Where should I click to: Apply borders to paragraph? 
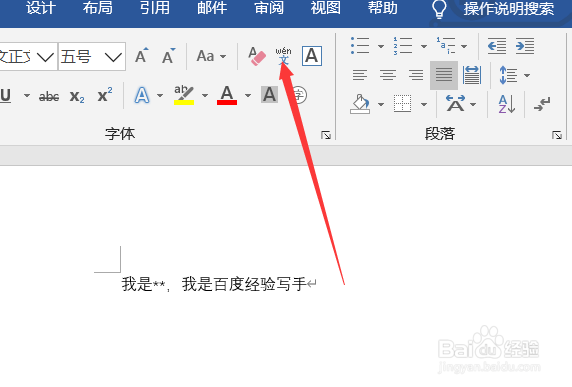tap(403, 104)
